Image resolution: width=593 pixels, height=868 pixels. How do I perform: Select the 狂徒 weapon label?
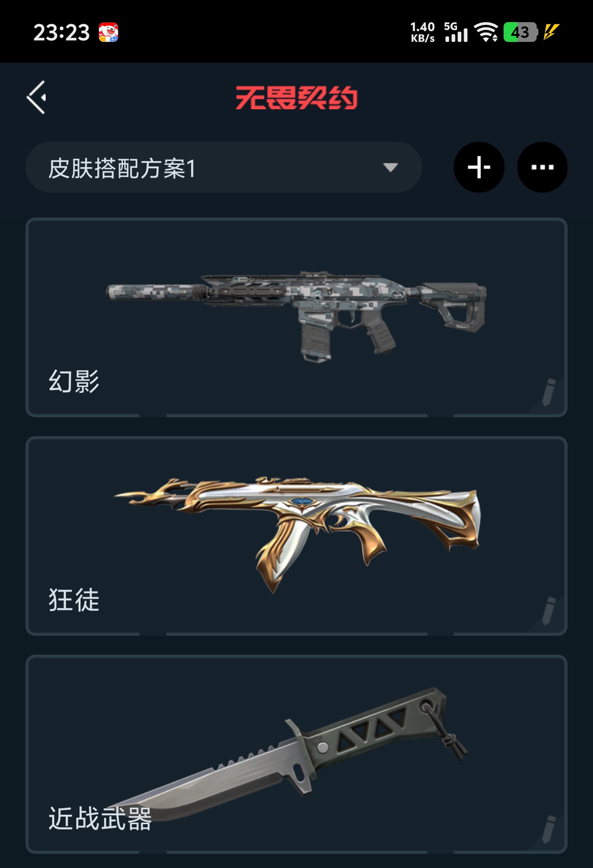click(74, 600)
